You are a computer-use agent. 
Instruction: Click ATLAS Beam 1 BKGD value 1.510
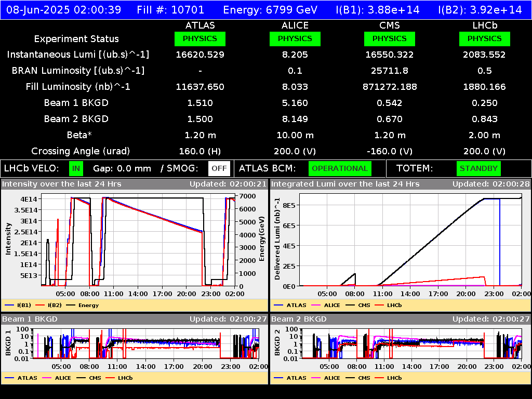[x=200, y=103]
